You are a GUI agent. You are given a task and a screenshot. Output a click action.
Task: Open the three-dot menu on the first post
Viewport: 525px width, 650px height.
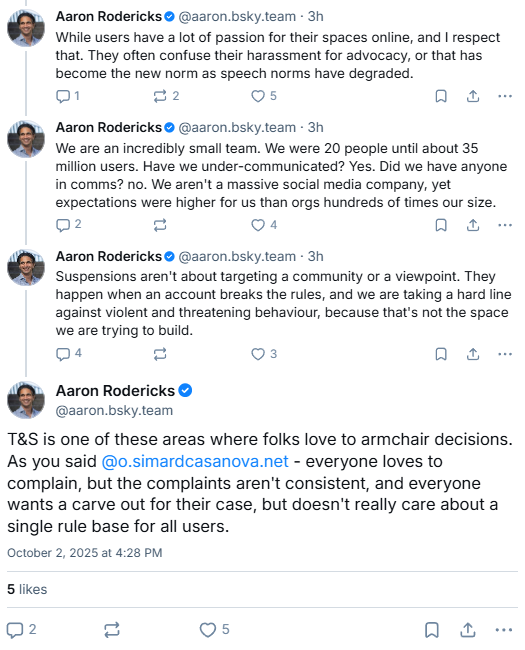505,96
